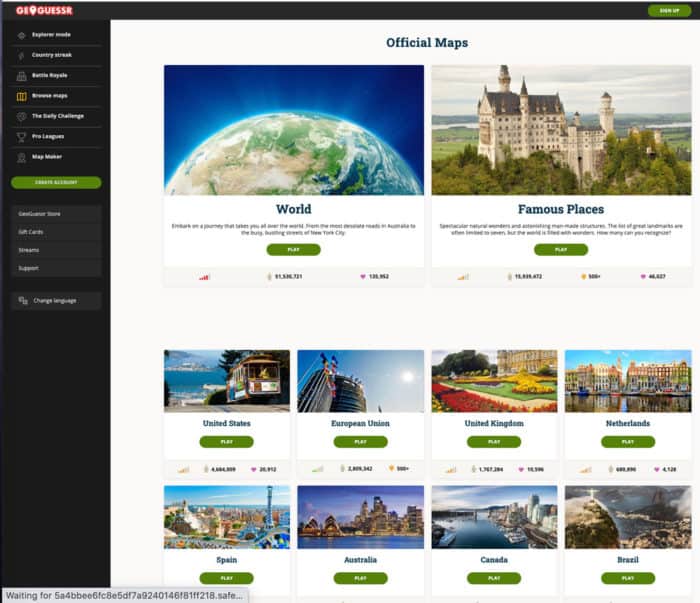The width and height of the screenshot is (700, 603).
Task: Click the Official Maps heading
Action: click(x=427, y=42)
